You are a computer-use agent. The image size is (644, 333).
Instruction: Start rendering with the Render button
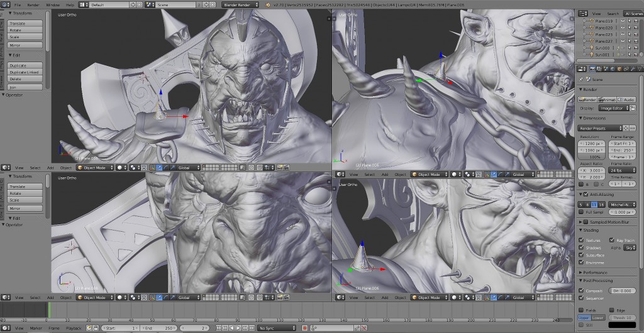pyautogui.click(x=587, y=100)
